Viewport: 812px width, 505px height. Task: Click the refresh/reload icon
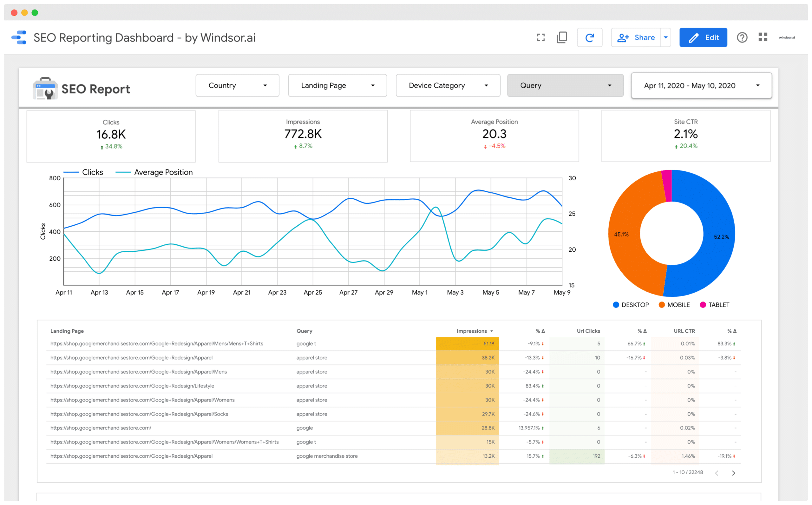click(x=588, y=38)
